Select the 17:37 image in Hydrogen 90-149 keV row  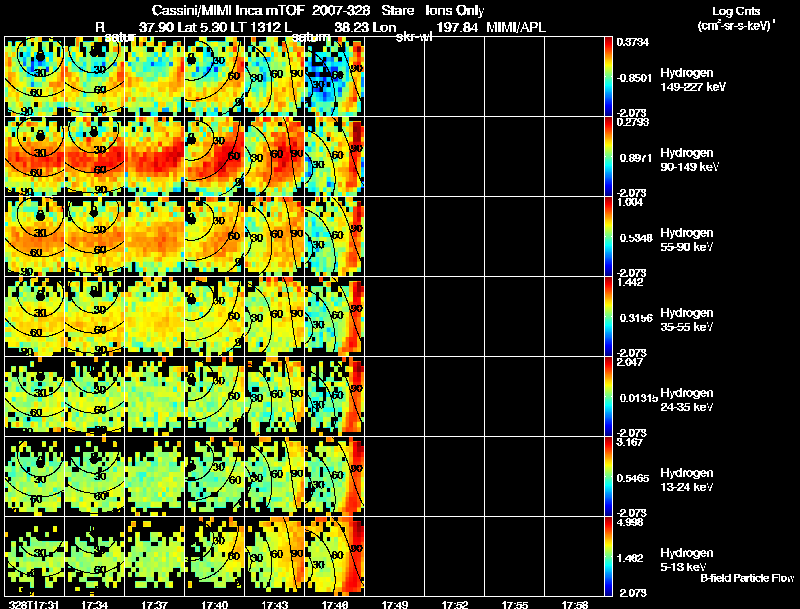coord(155,157)
